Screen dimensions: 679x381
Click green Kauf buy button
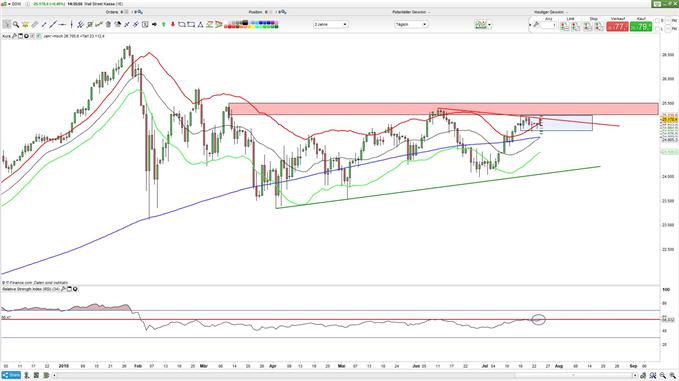pos(641,27)
